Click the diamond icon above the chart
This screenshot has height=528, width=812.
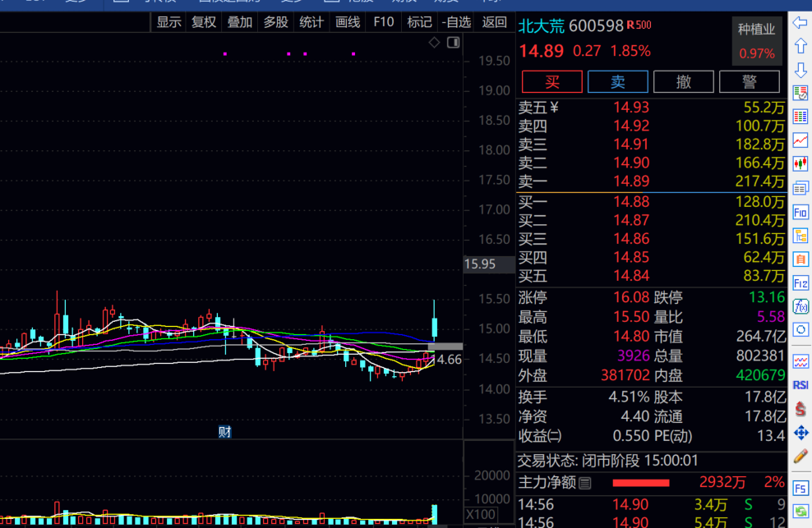point(435,43)
